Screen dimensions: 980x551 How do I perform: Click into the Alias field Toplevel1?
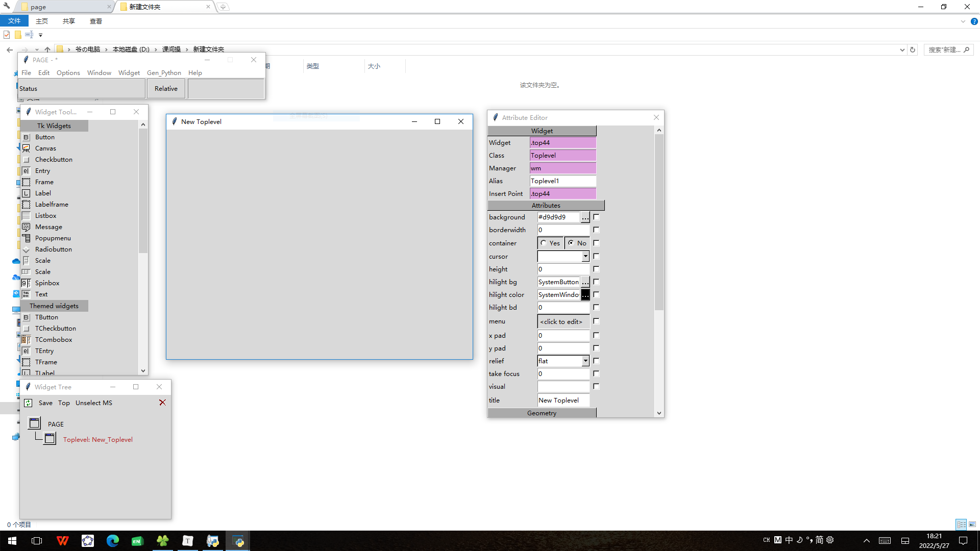click(562, 181)
